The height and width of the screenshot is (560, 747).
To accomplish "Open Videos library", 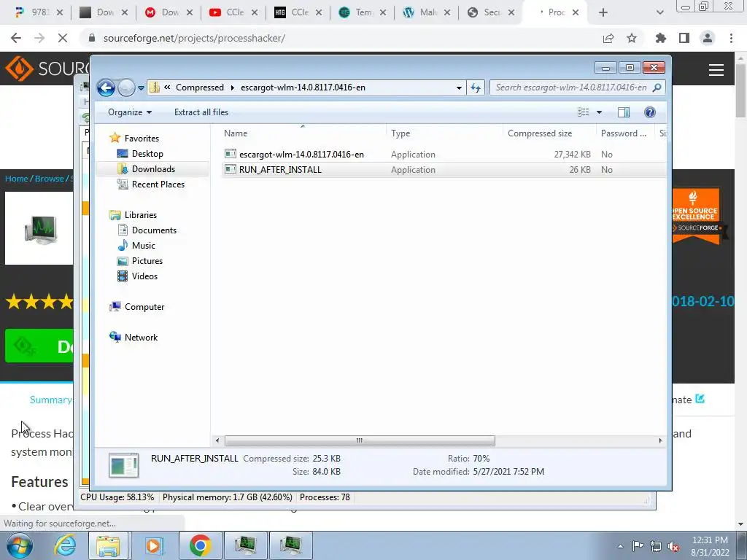I will pos(144,276).
